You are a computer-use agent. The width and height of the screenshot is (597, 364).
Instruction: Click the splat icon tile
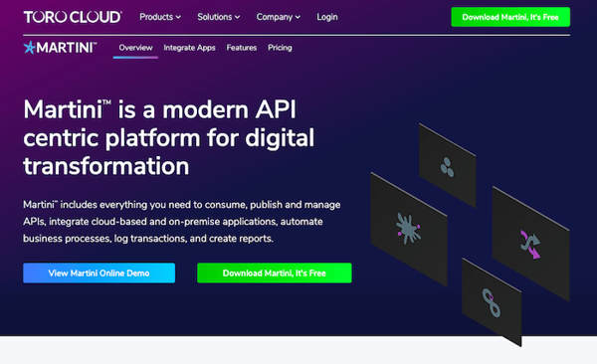(x=409, y=229)
